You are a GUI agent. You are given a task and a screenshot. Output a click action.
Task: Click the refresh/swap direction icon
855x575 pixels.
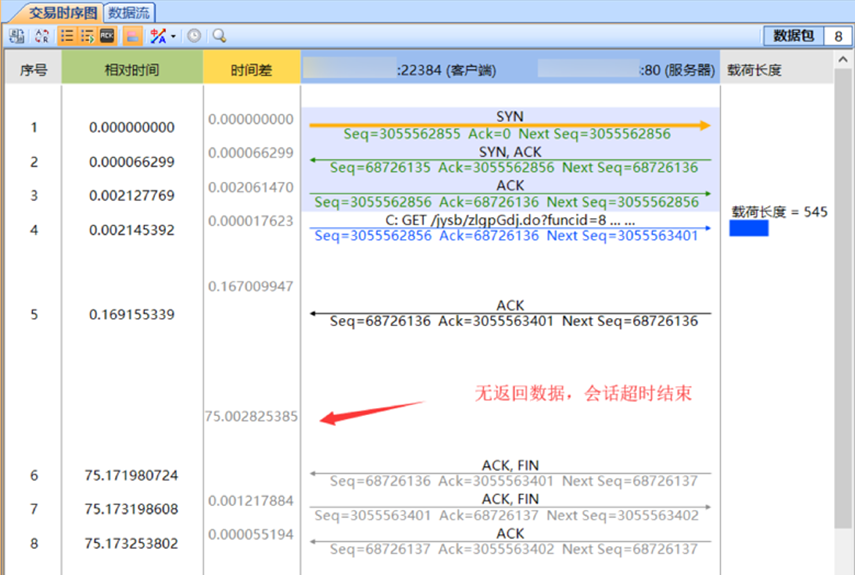pyautogui.click(x=42, y=35)
